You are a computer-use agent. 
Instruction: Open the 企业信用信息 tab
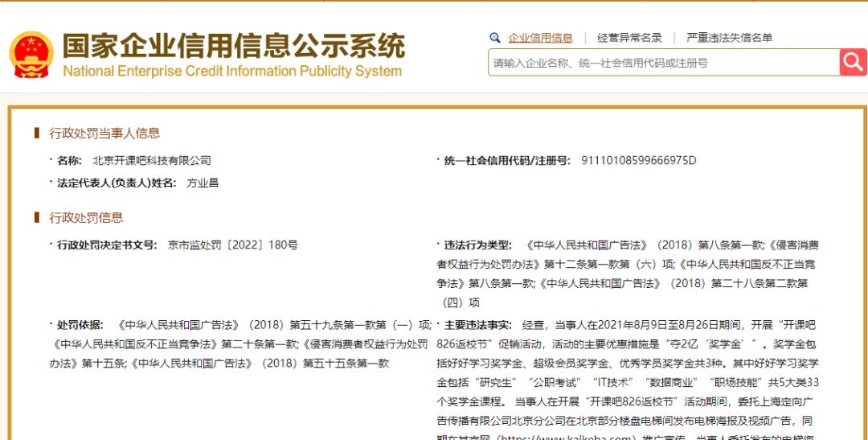[540, 38]
